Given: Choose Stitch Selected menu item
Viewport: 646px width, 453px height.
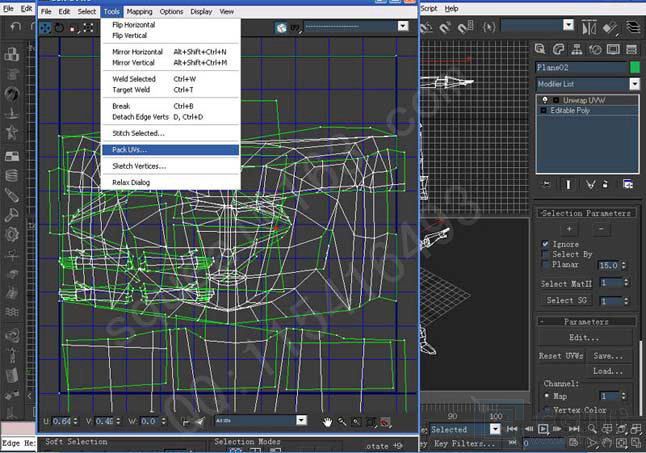Looking at the screenshot, I should pyautogui.click(x=171, y=133).
